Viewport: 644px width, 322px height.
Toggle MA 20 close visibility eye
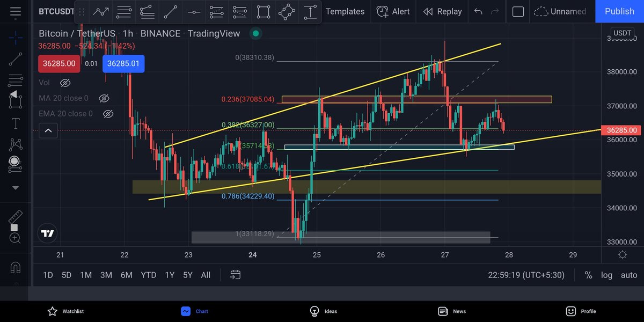click(104, 98)
